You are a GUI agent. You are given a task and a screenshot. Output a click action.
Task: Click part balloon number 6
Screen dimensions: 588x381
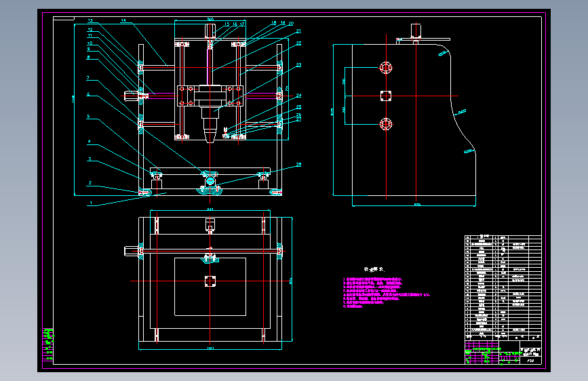pos(88,94)
